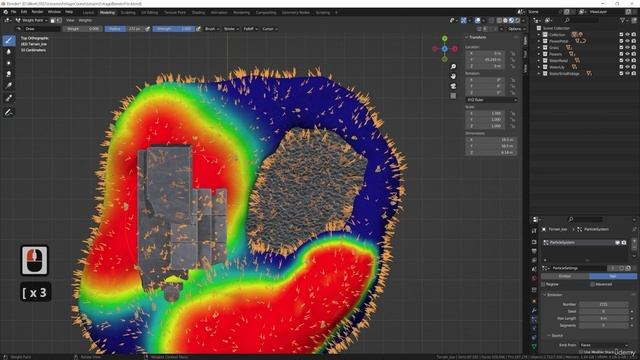
Task: Switch to the UV Editing workspace tab
Action: click(150, 13)
